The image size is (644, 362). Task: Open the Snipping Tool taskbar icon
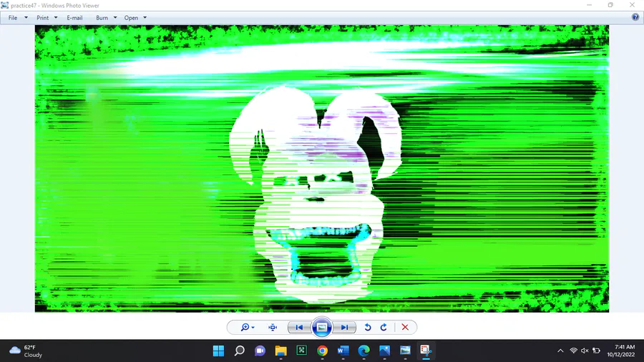point(426,351)
